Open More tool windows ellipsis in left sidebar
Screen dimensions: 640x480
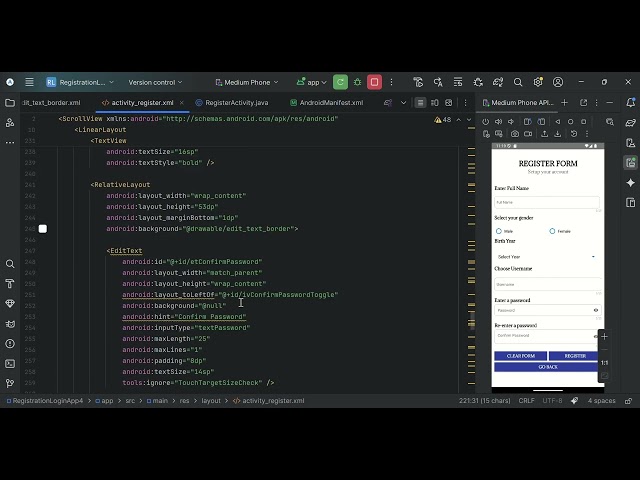10,142
